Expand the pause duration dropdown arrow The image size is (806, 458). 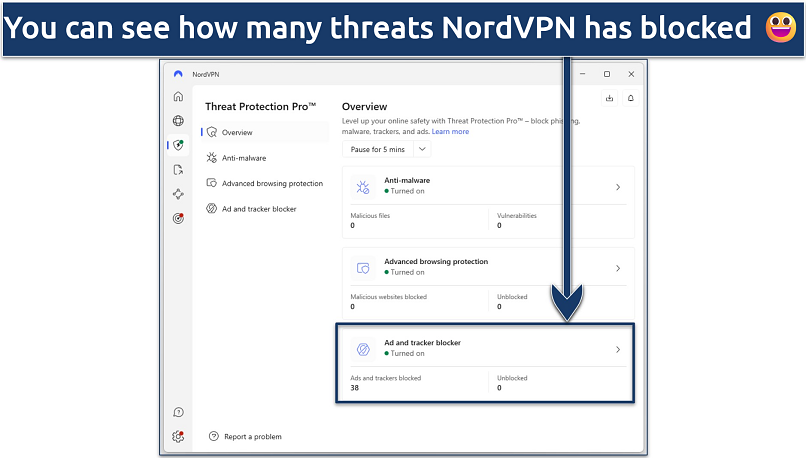click(422, 149)
